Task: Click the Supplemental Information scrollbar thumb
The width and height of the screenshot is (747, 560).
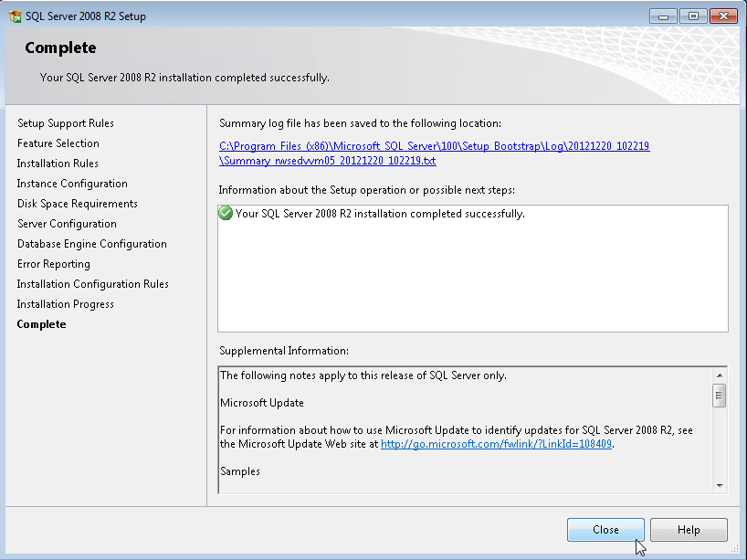Action: coord(720,396)
